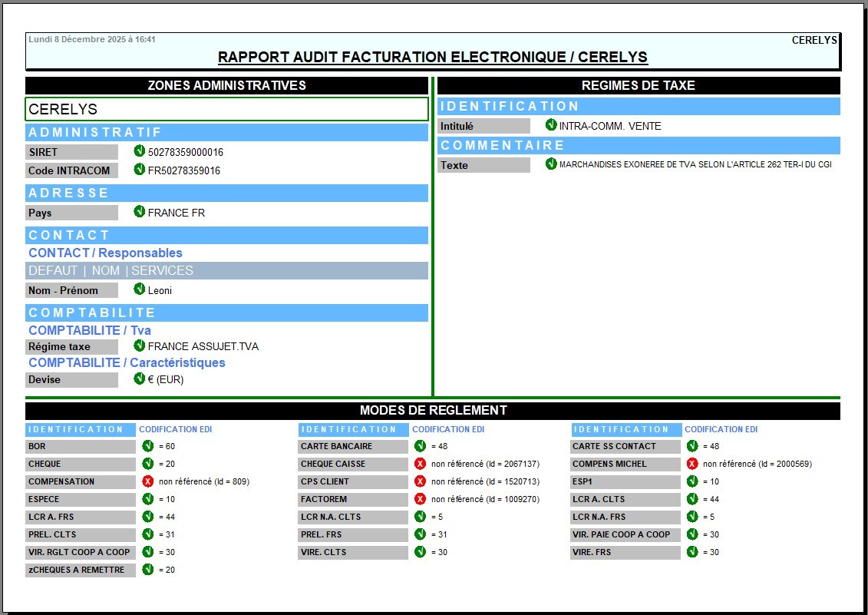Click the green check icon beside Intitulé

(x=551, y=125)
